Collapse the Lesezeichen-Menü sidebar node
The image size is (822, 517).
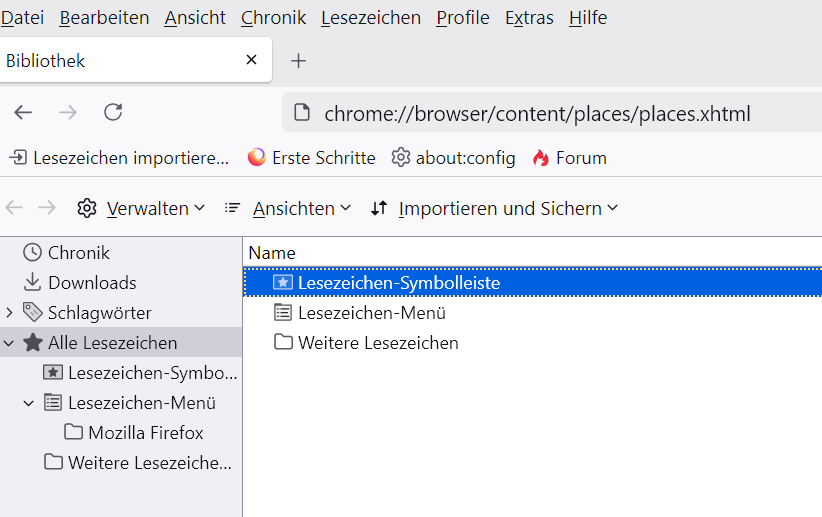[x=29, y=403]
